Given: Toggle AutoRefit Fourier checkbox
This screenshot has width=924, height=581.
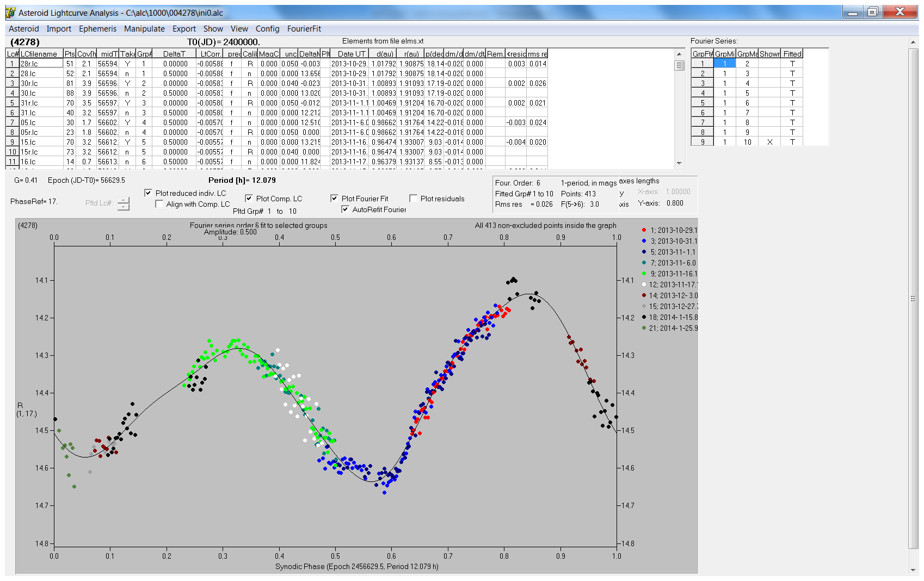Looking at the screenshot, I should [x=345, y=209].
